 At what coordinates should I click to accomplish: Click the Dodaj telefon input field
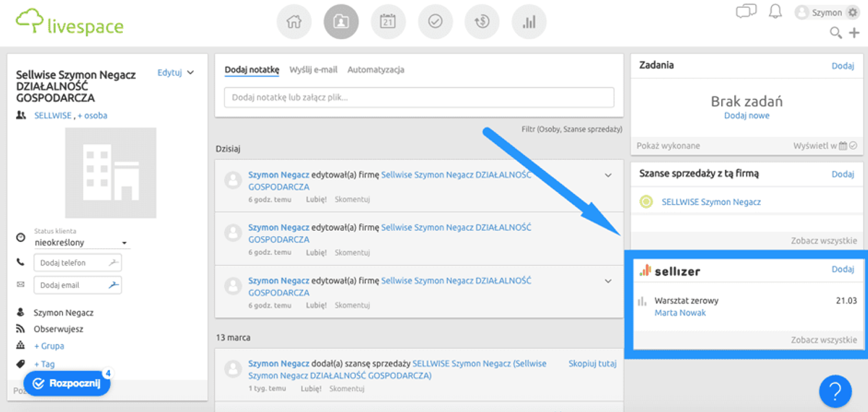tap(77, 263)
